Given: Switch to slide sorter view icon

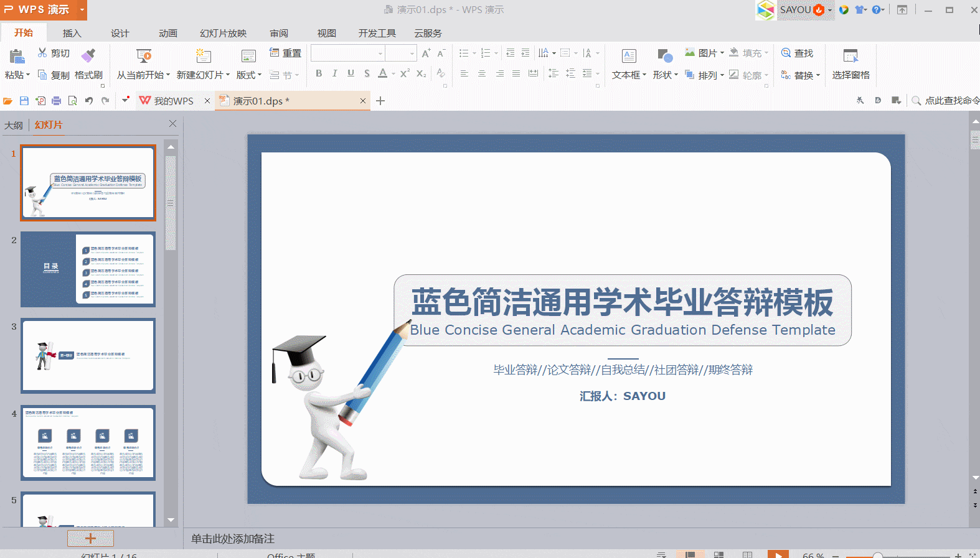Looking at the screenshot, I should [719, 554].
